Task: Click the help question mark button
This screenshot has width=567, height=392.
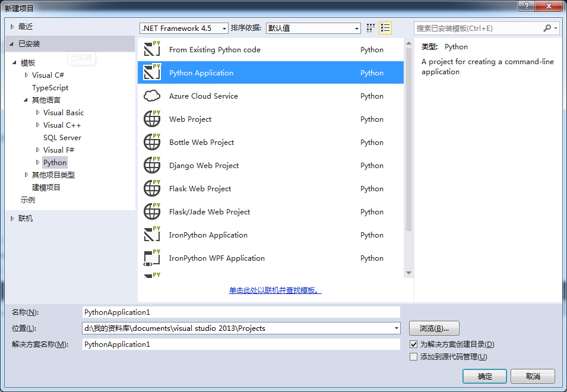Action: tap(527, 6)
